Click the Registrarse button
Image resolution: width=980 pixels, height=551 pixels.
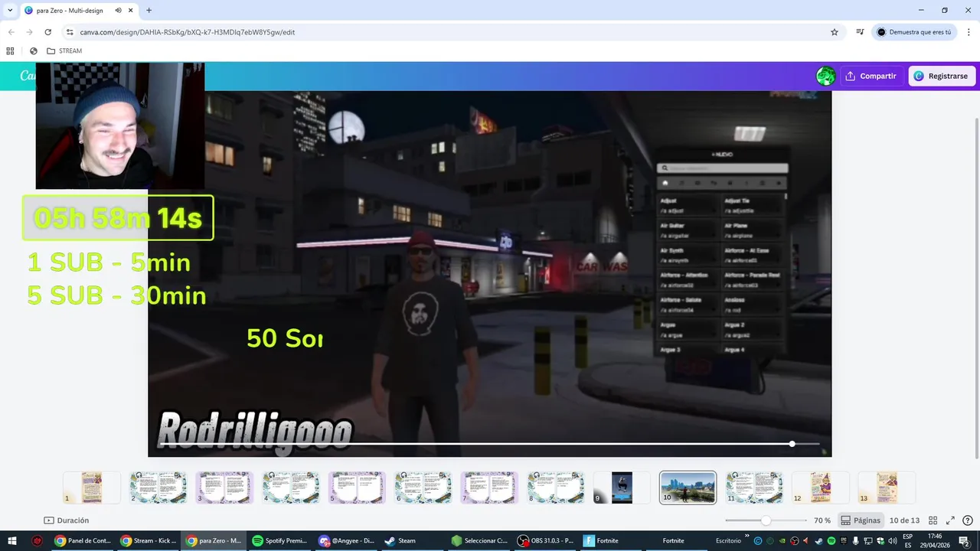click(x=942, y=76)
